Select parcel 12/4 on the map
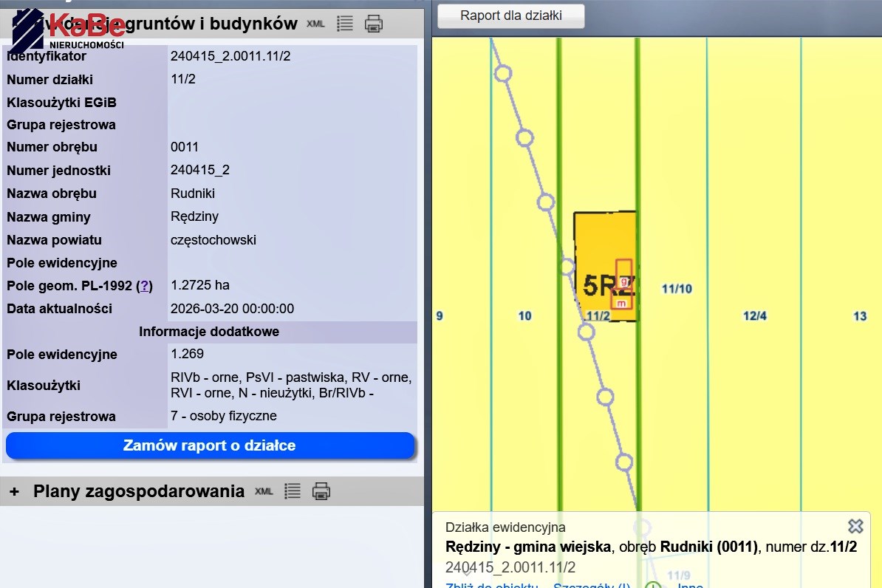The width and height of the screenshot is (882, 588). (x=754, y=316)
